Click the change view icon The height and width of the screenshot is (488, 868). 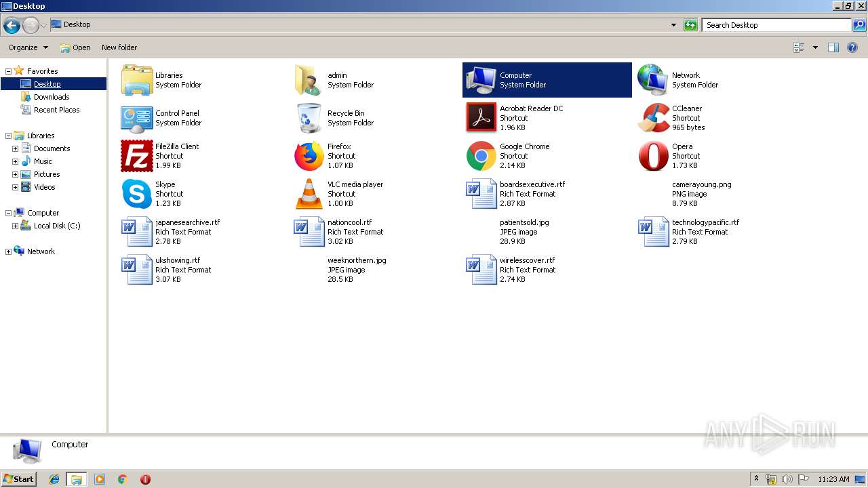click(x=799, y=47)
